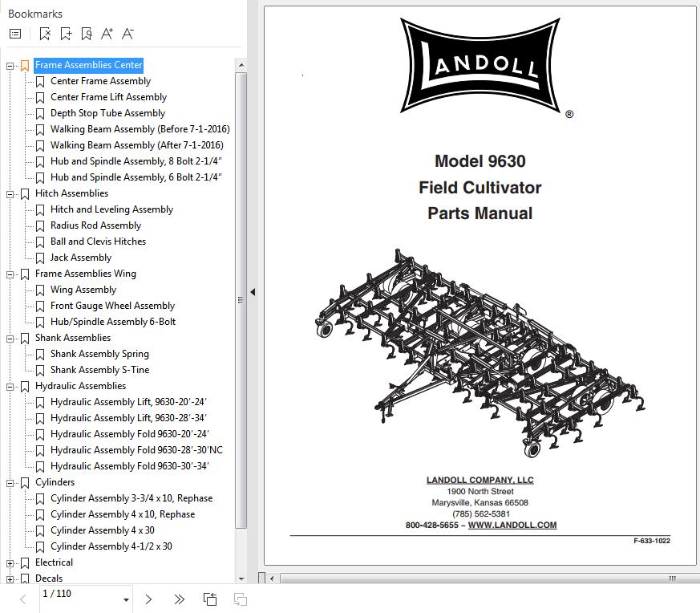Open Hydraulic Assembly Lift, 9630-28'-34' bookmark

click(128, 418)
